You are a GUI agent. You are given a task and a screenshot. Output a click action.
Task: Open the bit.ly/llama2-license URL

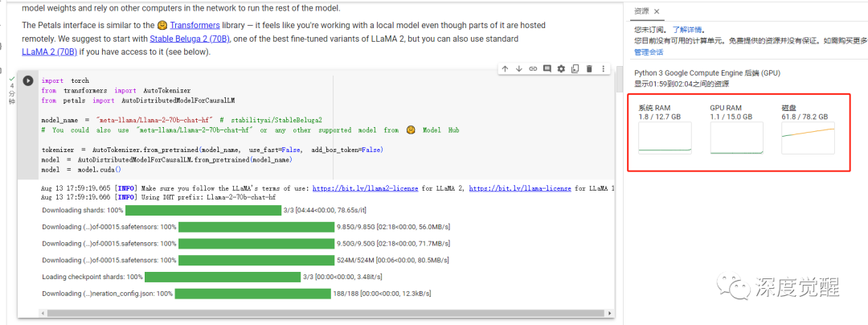[366, 188]
